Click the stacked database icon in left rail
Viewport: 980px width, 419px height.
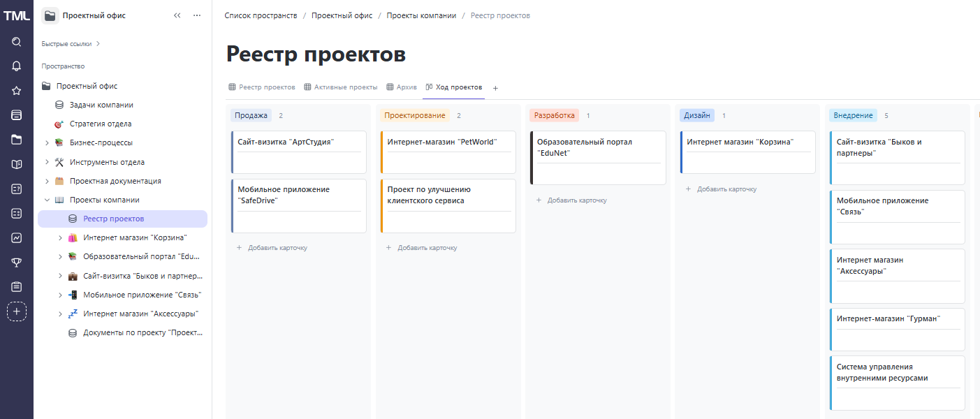coord(16,115)
